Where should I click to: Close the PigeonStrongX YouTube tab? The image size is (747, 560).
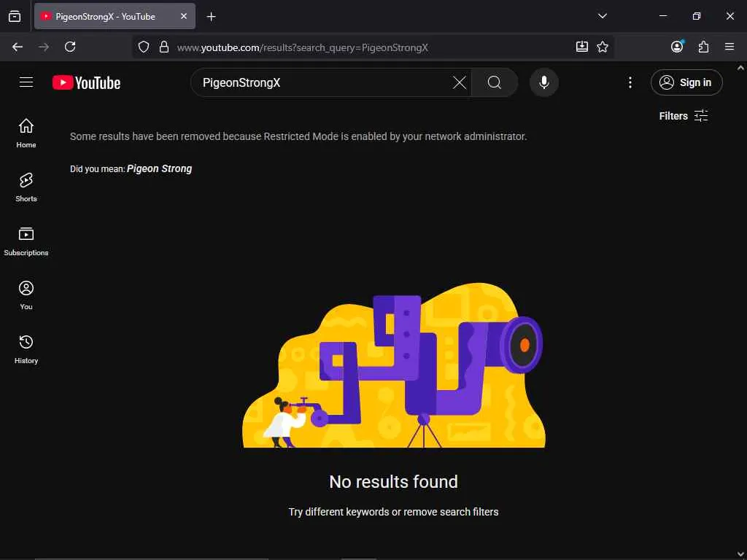pos(183,16)
